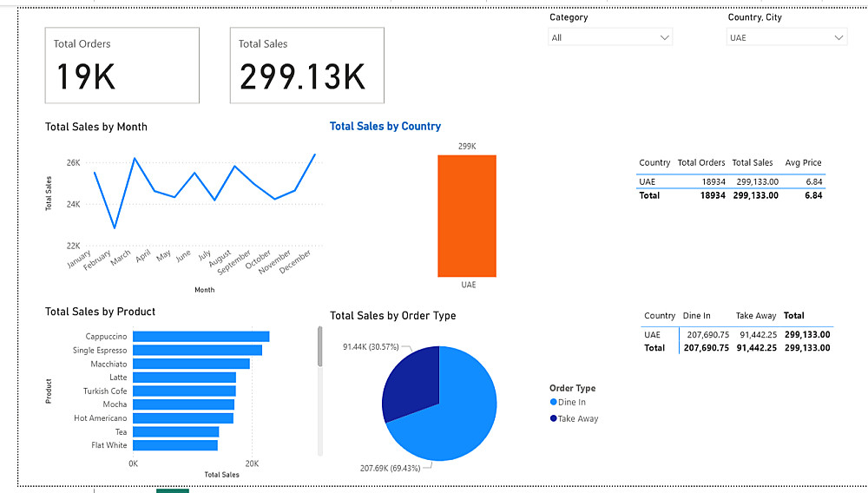Click the Mocha bar
Screen dimensions: 868x493
(183, 404)
